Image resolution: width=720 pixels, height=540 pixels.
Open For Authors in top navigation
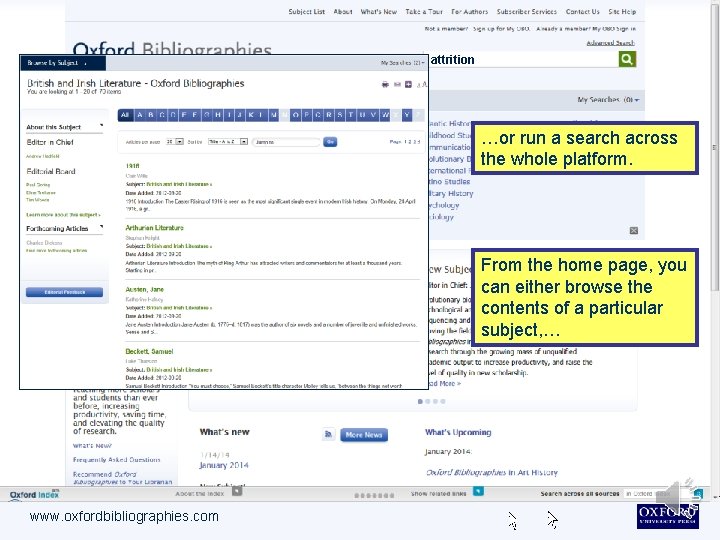(469, 11)
